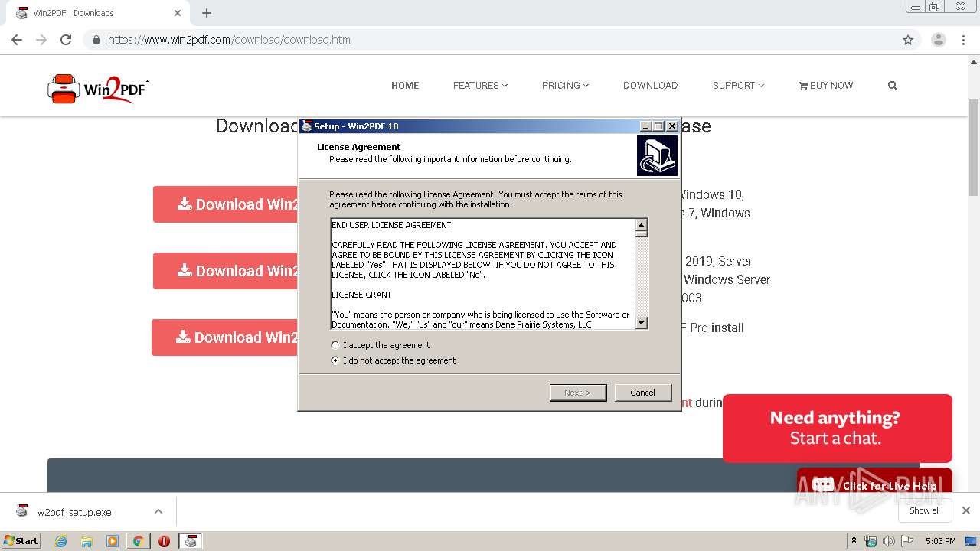Screen dimensions: 980x551
Task: Open Chrome's three-dot menu
Action: (x=964, y=40)
